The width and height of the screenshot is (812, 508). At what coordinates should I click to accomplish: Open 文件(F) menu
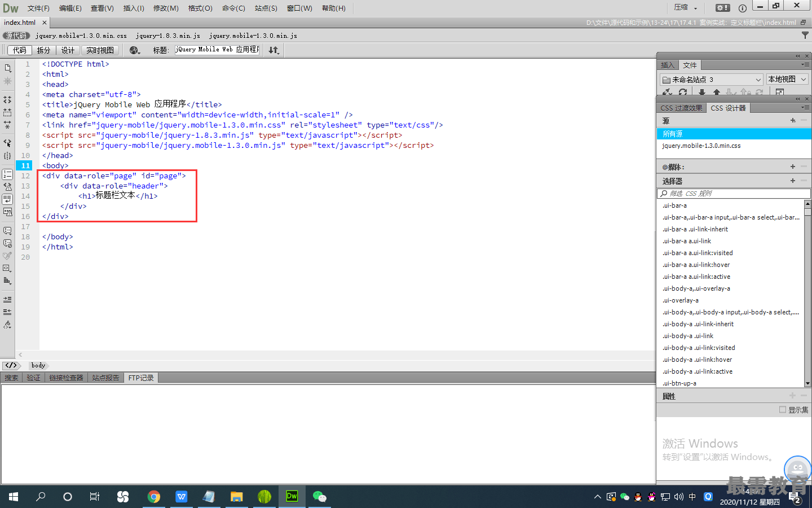[38, 8]
